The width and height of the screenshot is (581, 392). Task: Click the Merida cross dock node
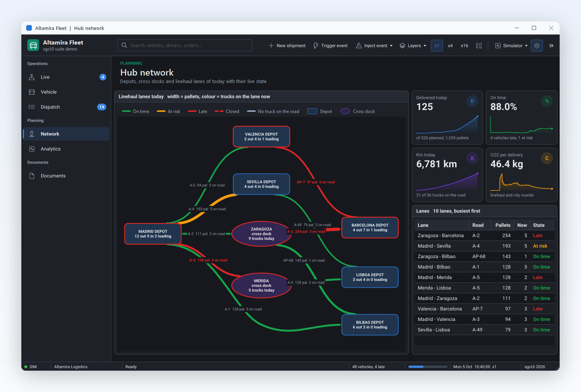(x=261, y=285)
